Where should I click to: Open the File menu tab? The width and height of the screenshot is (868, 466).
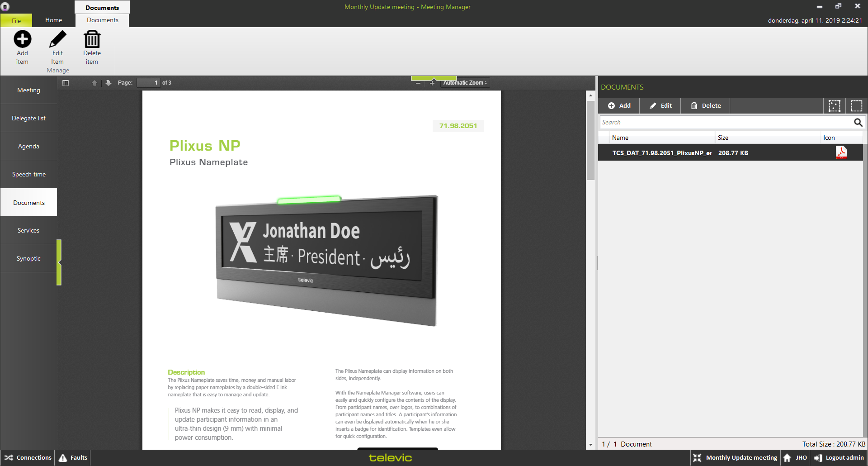pyautogui.click(x=16, y=20)
